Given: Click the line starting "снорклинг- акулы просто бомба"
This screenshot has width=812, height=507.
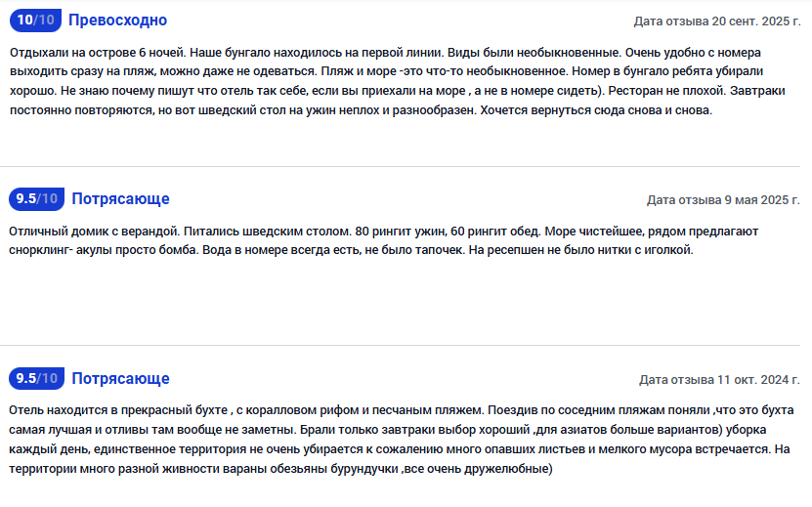Looking at the screenshot, I should coord(352,250).
